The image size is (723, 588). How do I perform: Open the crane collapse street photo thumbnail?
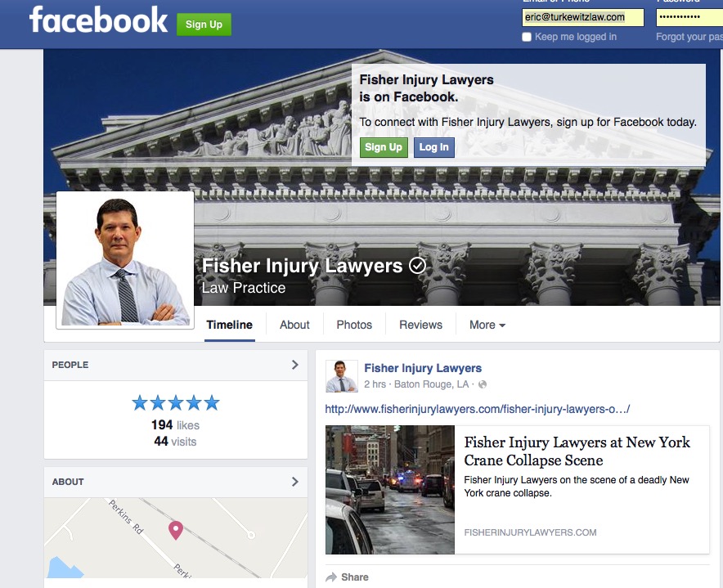click(390, 490)
